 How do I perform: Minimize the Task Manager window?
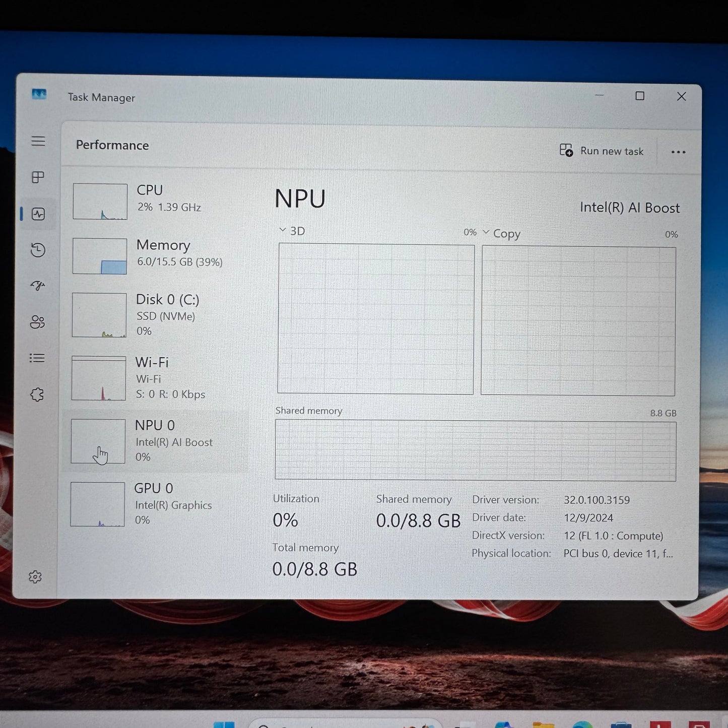click(600, 95)
